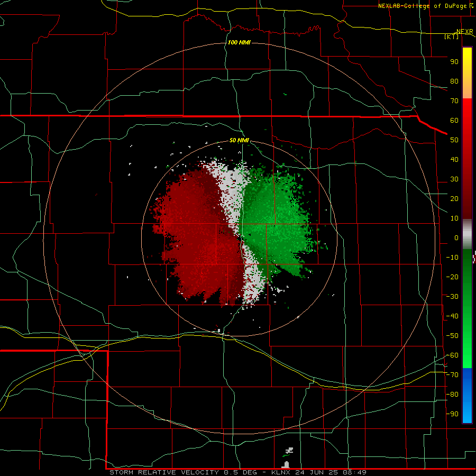Click the -90 scale value at the bottom
The width and height of the screenshot is (476, 476).
tap(452, 414)
